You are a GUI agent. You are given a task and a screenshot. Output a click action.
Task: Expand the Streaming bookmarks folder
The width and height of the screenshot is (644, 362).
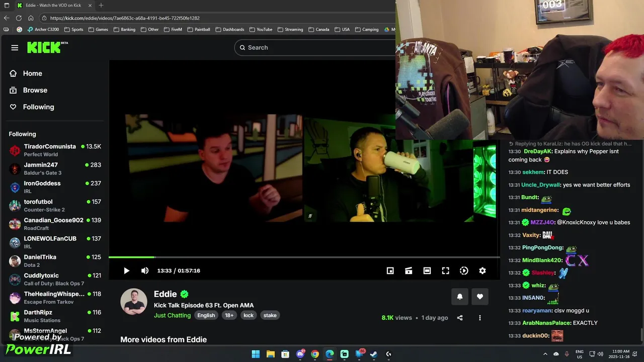tap(290, 30)
